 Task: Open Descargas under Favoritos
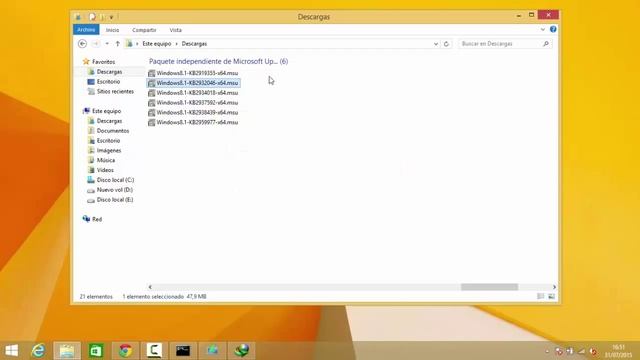tap(109, 72)
